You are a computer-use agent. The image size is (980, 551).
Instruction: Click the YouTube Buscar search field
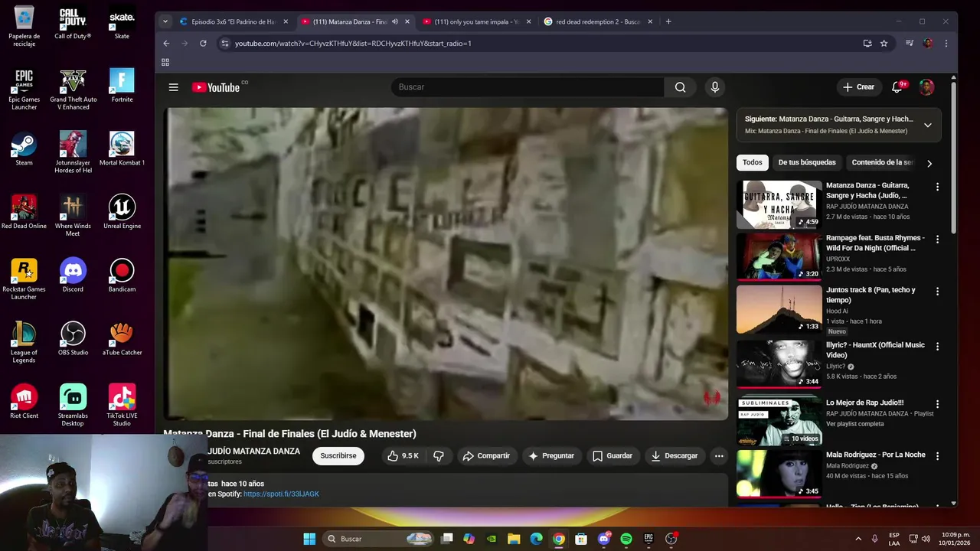528,87
